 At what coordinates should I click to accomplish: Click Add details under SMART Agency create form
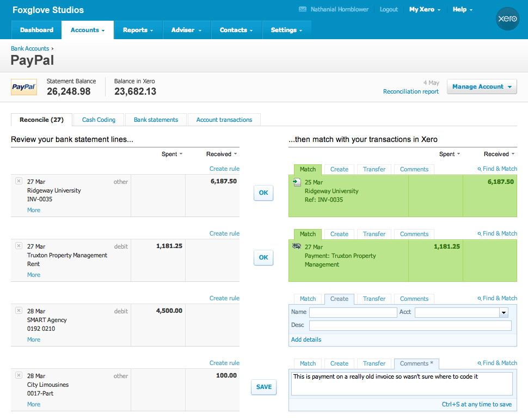[x=306, y=339]
